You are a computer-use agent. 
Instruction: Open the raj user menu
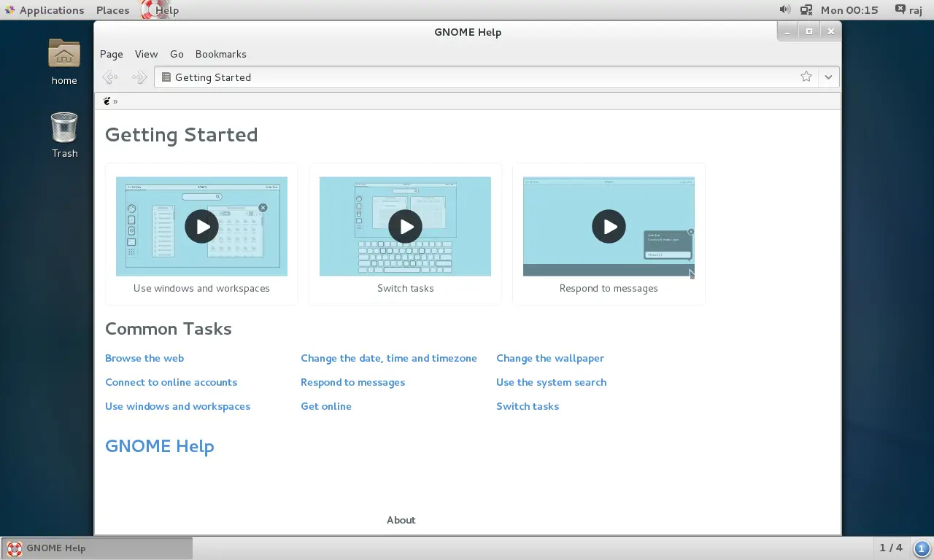[908, 10]
